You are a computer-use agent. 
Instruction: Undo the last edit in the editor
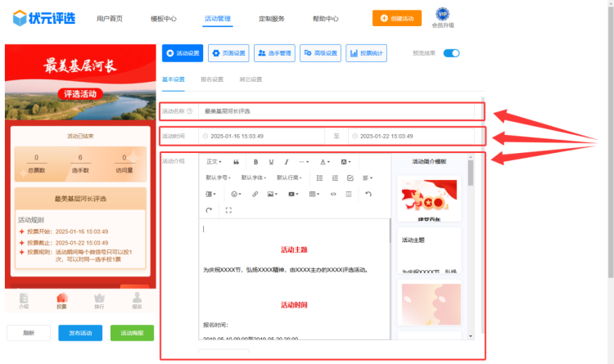coord(368,194)
